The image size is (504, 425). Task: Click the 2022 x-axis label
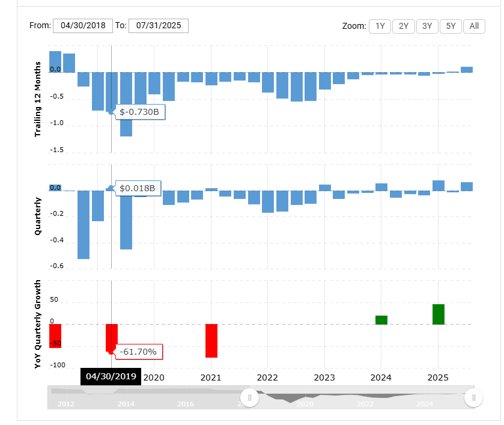pos(267,378)
